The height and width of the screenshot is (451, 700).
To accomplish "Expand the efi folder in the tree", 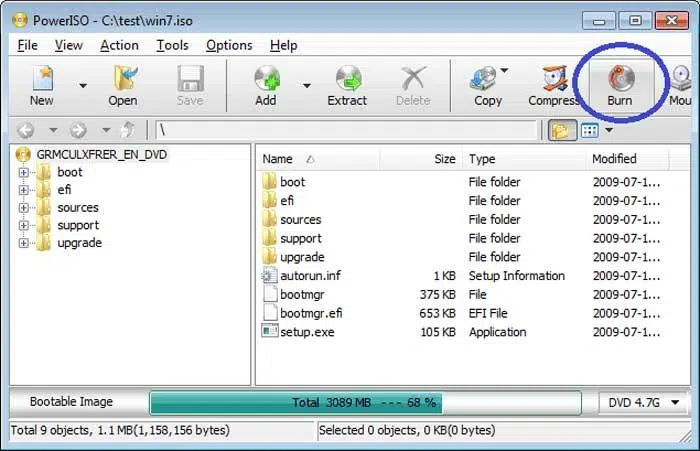I will click(x=24, y=190).
